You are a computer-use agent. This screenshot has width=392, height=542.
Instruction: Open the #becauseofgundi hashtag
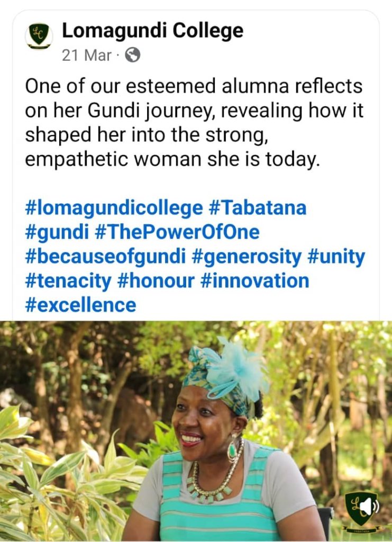(105, 257)
